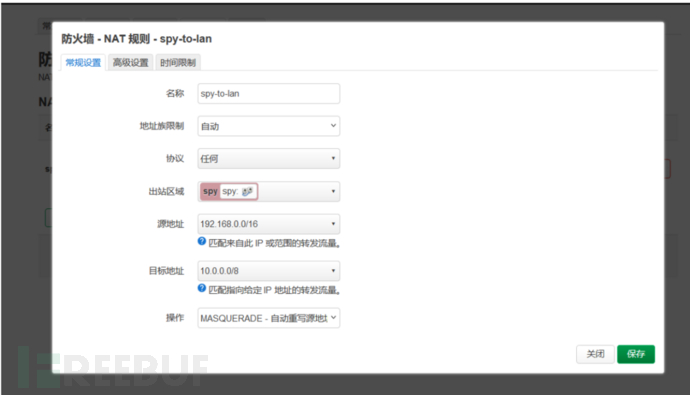Open the 高级设置 tab
690x395 pixels.
pyautogui.click(x=131, y=62)
